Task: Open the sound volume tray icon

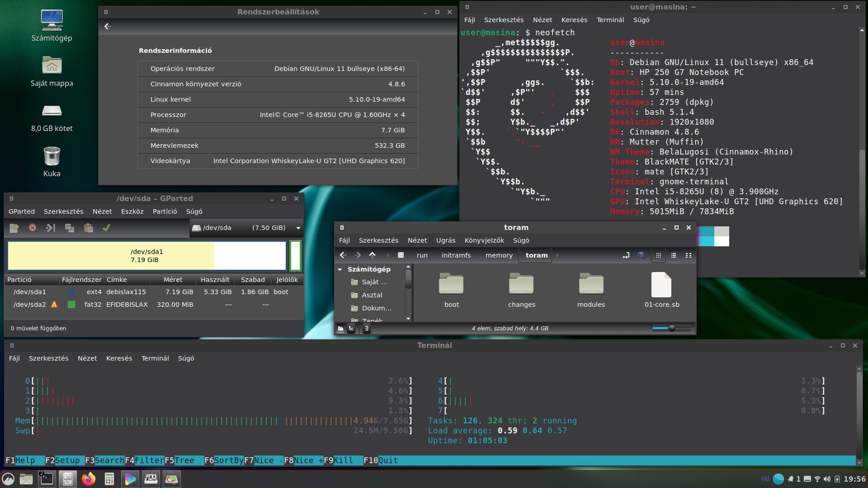Action: [x=827, y=479]
